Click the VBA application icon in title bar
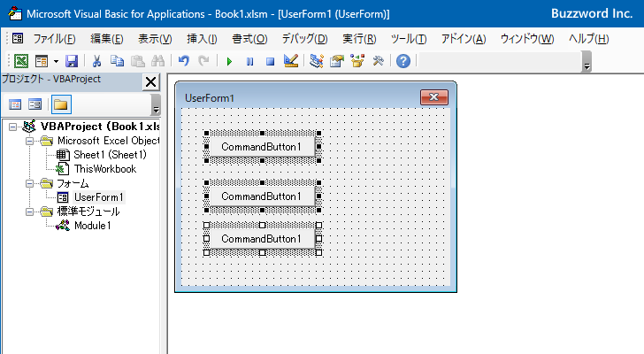Screen dimensions: 644x354 pos(15,13)
